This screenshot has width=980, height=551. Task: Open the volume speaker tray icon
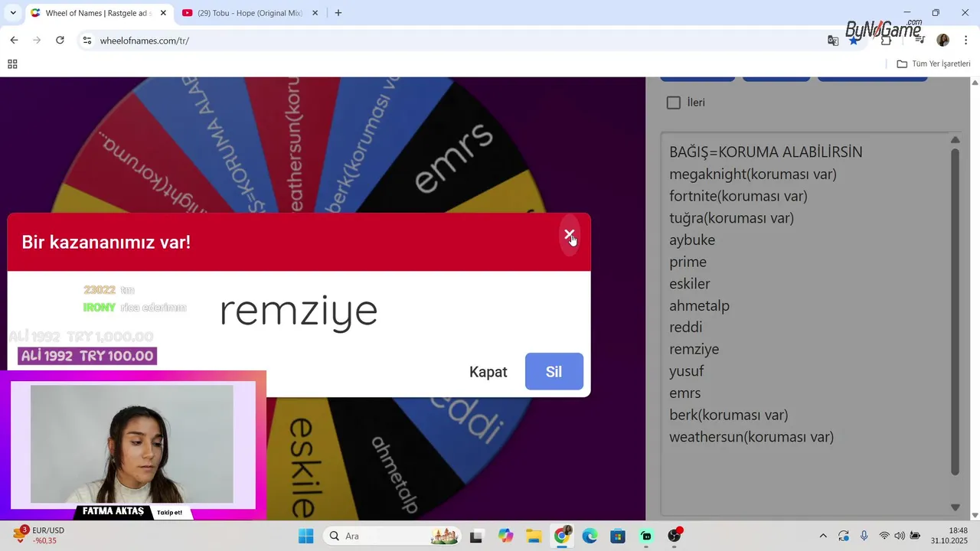point(900,536)
